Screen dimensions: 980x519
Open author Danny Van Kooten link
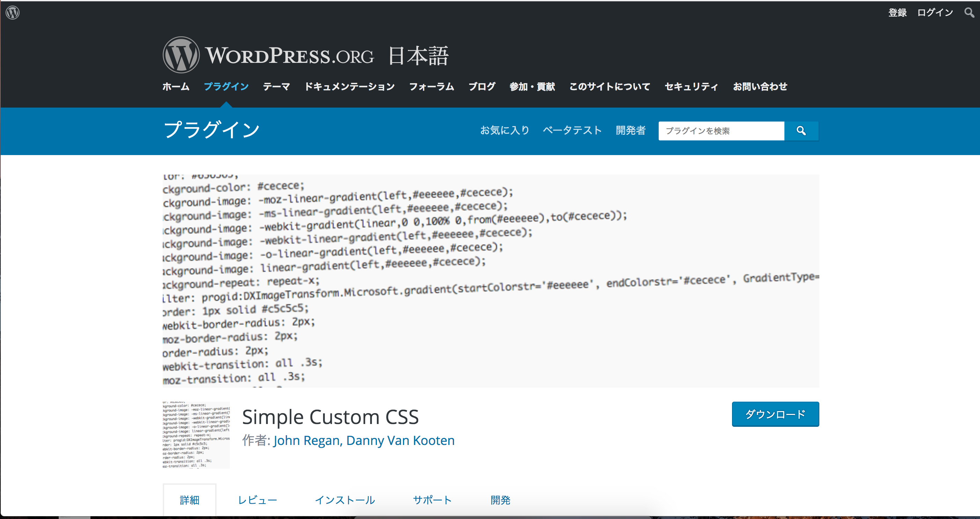tap(400, 441)
